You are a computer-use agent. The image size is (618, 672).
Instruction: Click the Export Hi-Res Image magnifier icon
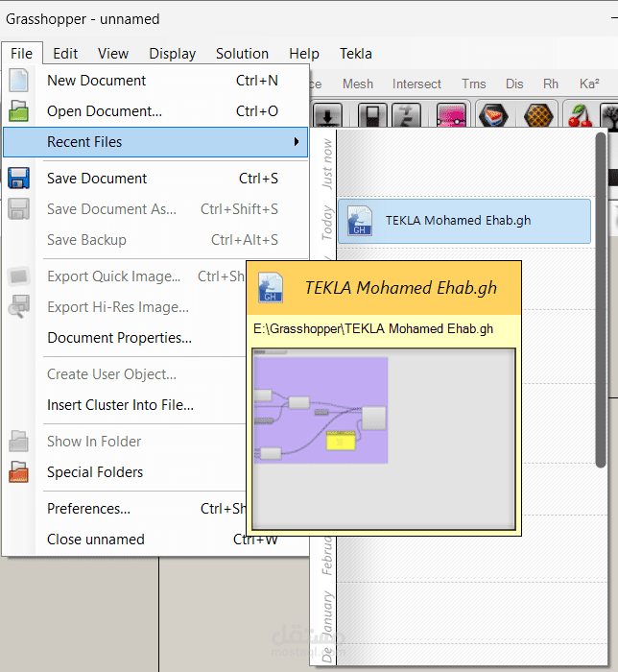(x=18, y=306)
